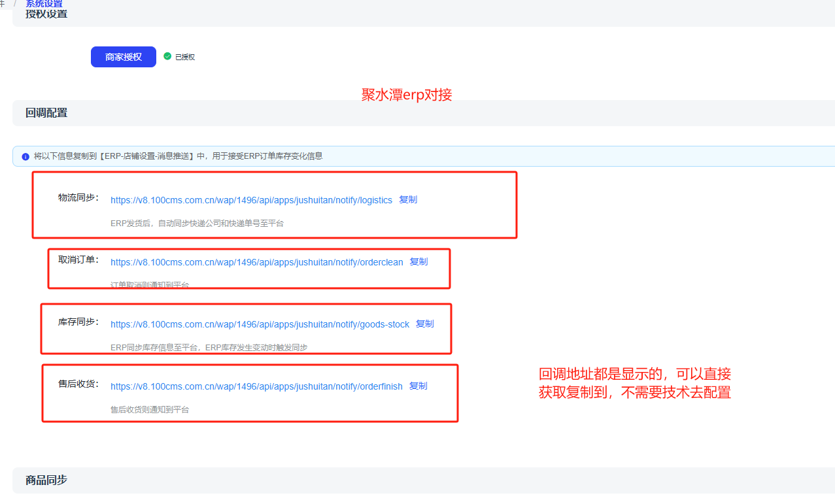
Task: Open the notify/orderclean callback URL
Action: [257, 262]
